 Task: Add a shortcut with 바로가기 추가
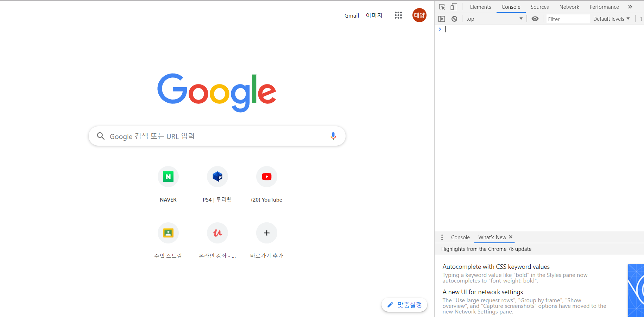(267, 240)
